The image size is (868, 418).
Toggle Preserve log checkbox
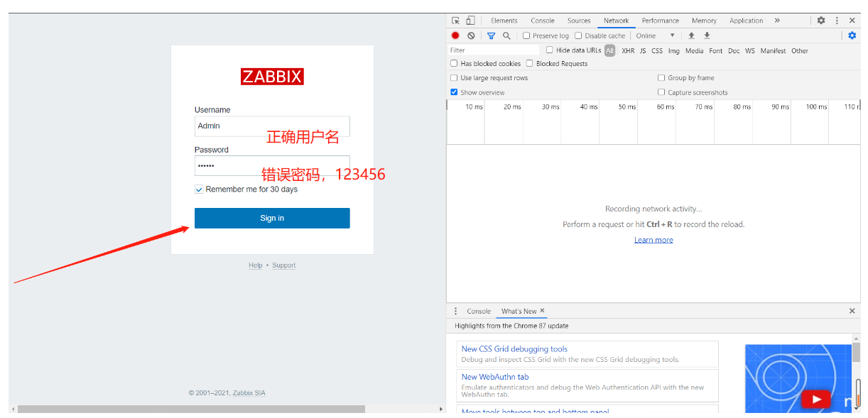(526, 35)
